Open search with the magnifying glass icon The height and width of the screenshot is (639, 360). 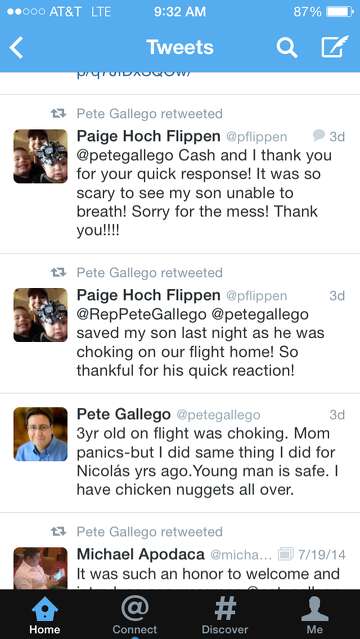coord(287,48)
